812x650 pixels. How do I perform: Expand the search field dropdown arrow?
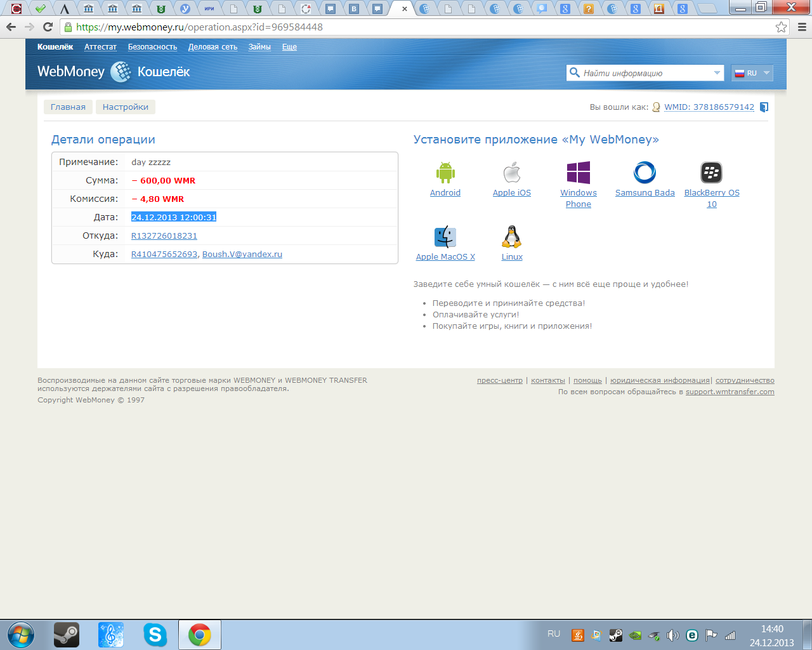click(x=717, y=73)
